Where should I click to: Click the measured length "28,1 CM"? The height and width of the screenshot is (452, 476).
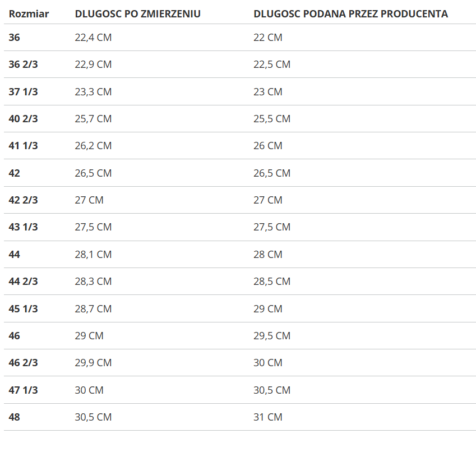(93, 255)
